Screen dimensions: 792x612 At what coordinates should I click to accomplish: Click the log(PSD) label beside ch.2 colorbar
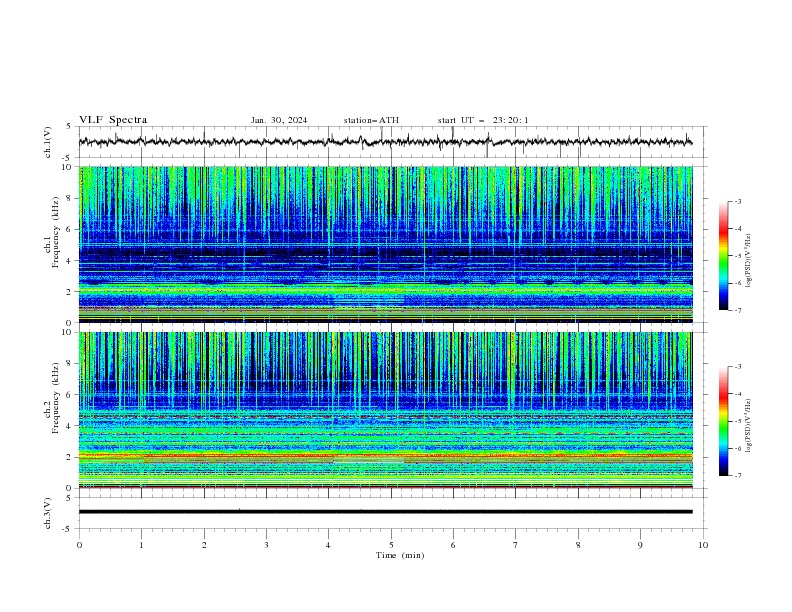pyautogui.click(x=748, y=426)
